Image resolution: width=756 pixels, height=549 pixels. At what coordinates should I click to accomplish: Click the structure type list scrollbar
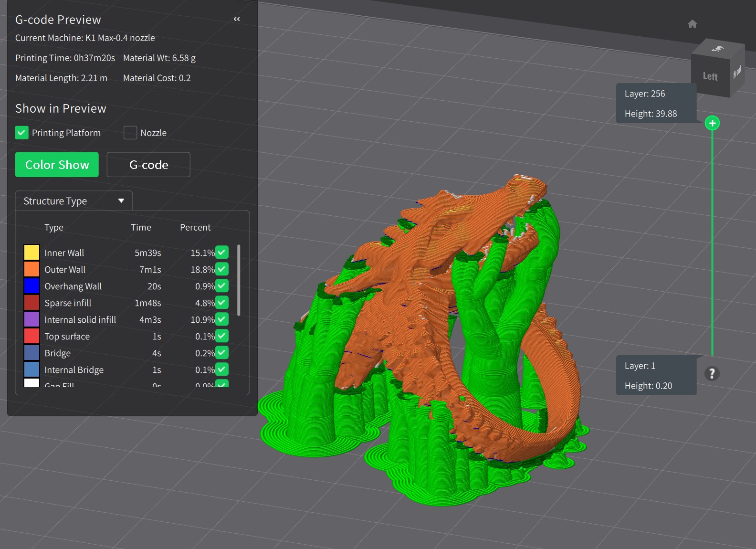[239, 280]
